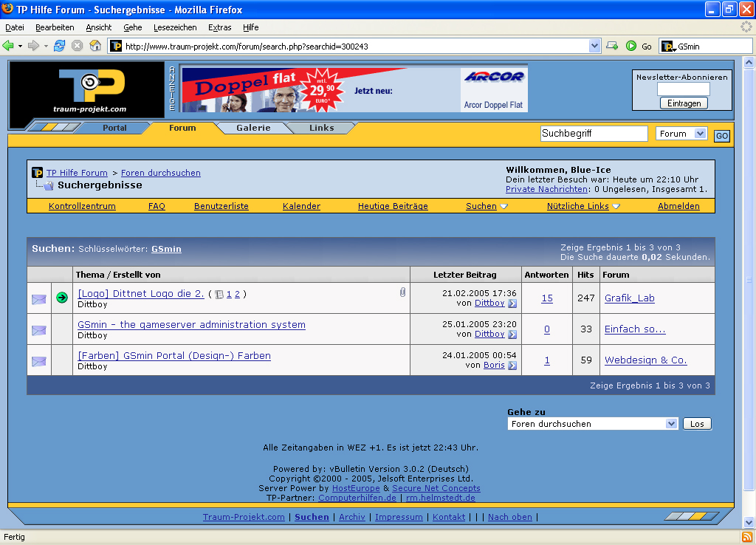
Task: Click the Stop loading toolbar icon
Action: coord(77,46)
